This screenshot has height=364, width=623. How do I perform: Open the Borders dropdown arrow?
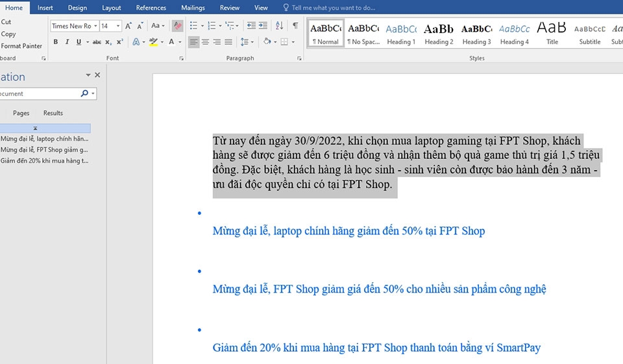[293, 42]
